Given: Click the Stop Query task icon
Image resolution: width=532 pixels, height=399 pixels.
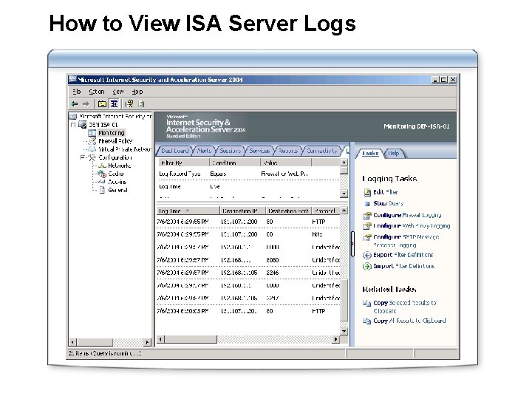Looking at the screenshot, I should (366, 204).
